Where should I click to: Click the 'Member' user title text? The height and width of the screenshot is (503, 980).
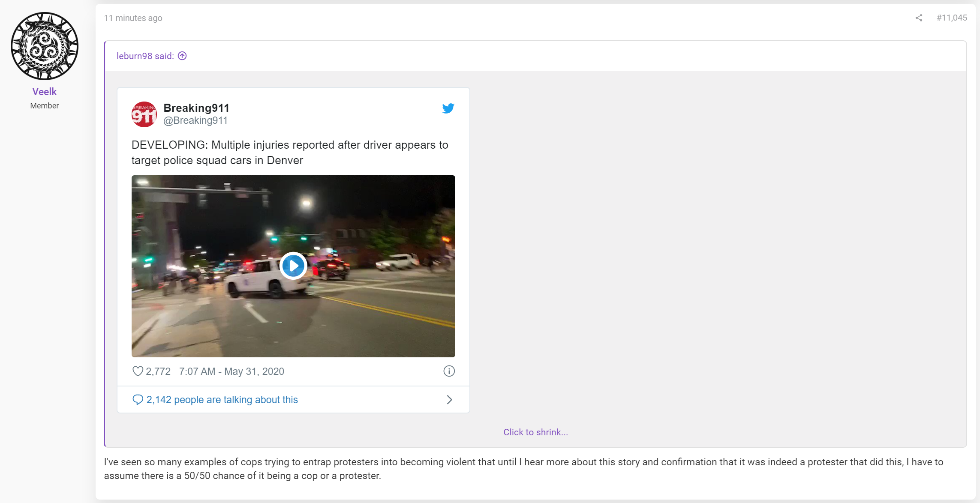[x=45, y=106]
